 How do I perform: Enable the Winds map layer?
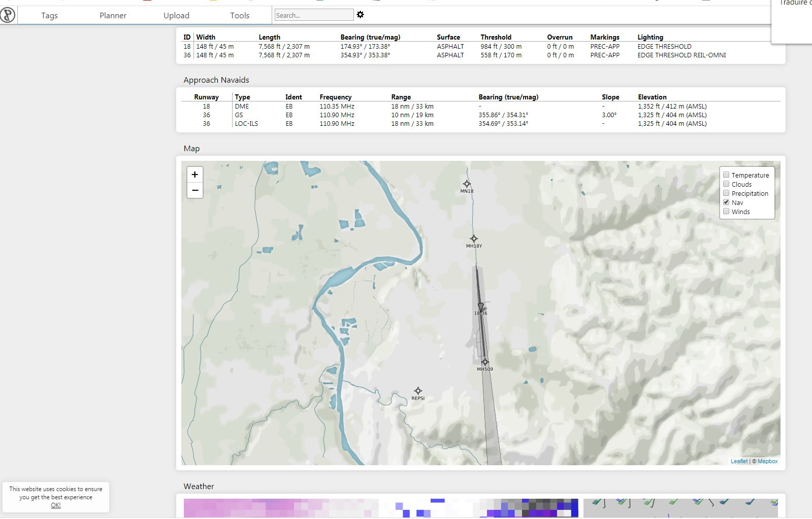pyautogui.click(x=726, y=212)
